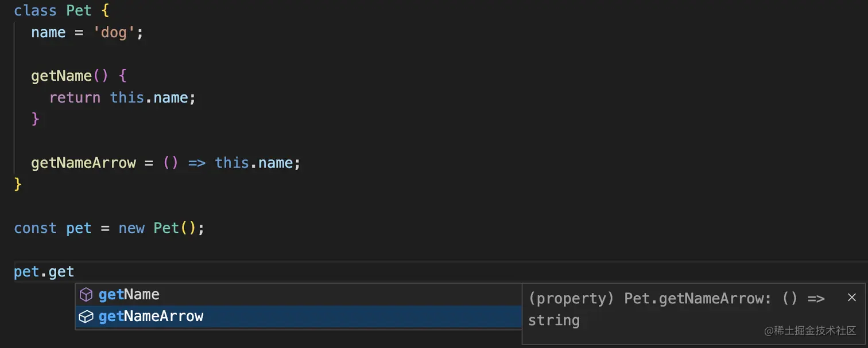The image size is (868, 348).
Task: Click the purple cube icon beside getName
Action: pos(86,295)
